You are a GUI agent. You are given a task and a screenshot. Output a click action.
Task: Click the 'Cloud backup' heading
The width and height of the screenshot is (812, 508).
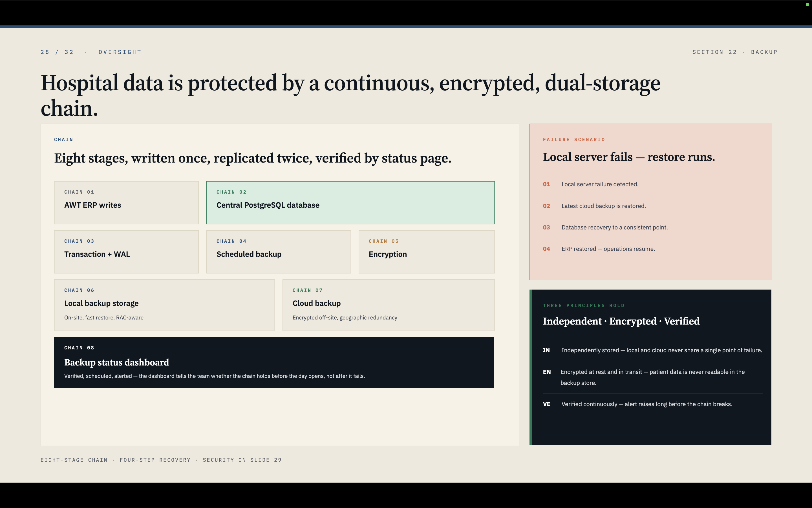pos(316,303)
